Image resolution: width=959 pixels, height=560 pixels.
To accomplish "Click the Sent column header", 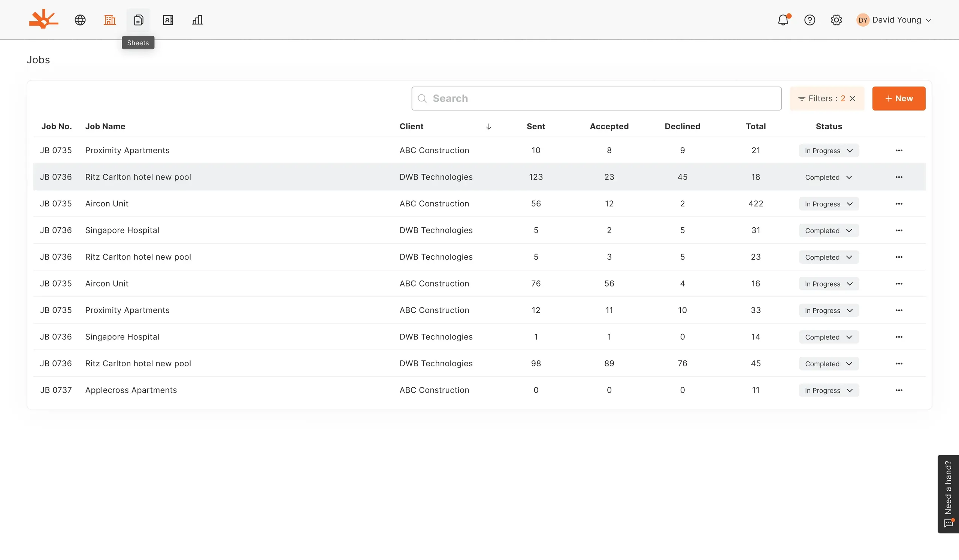I will pos(536,126).
